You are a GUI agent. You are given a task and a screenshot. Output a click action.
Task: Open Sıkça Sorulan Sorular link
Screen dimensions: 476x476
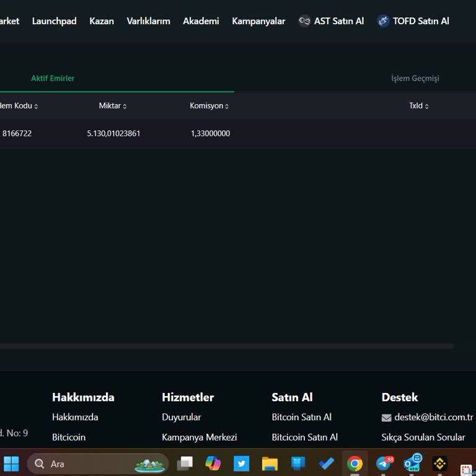tap(423, 437)
